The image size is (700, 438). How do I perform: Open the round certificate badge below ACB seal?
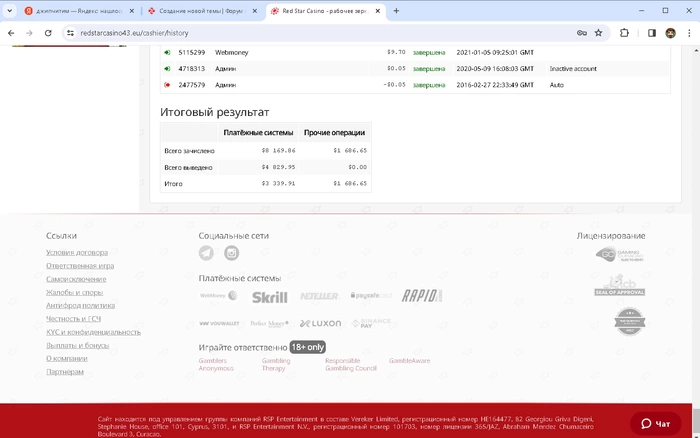[629, 321]
